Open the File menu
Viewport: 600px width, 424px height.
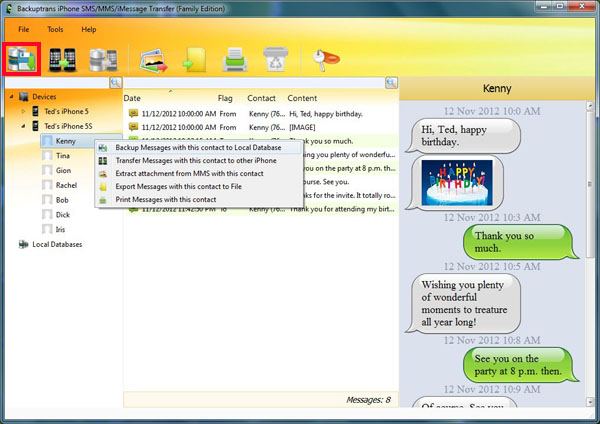[24, 29]
